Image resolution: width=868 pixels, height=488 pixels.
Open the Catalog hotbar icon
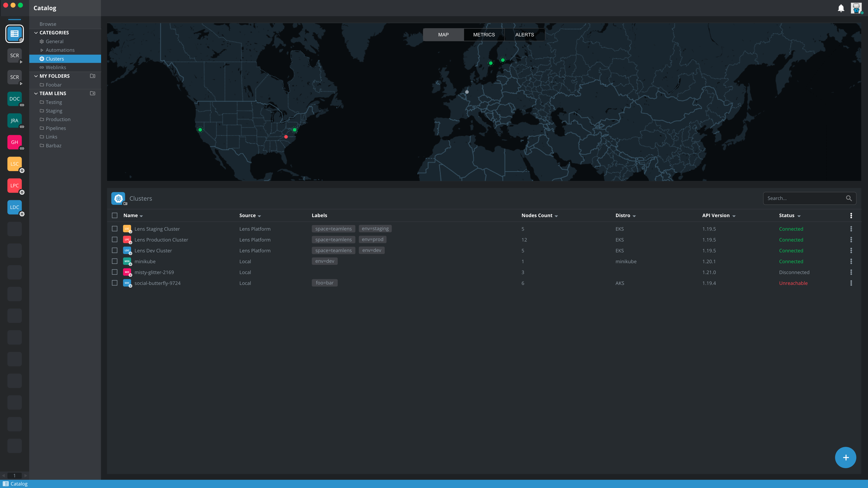click(14, 34)
